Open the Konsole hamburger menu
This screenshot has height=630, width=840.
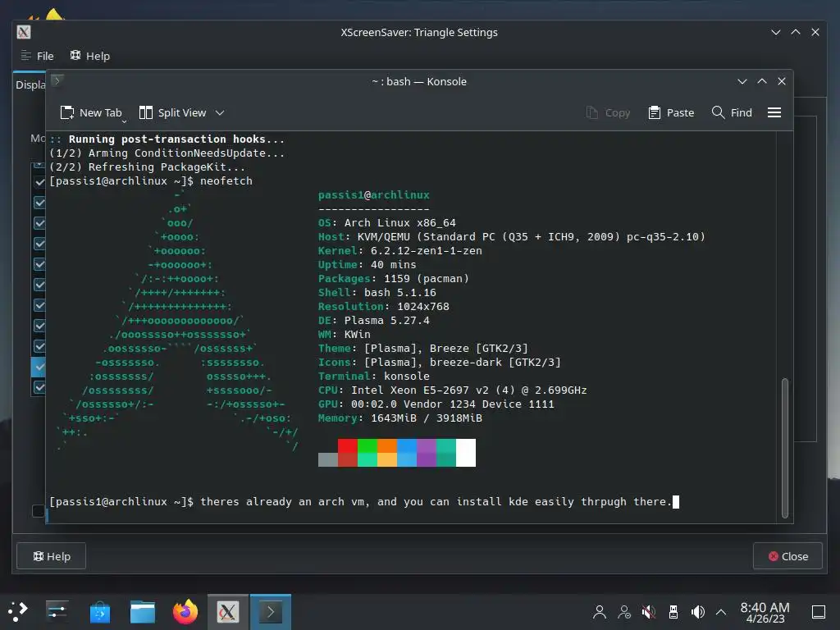[x=774, y=112]
